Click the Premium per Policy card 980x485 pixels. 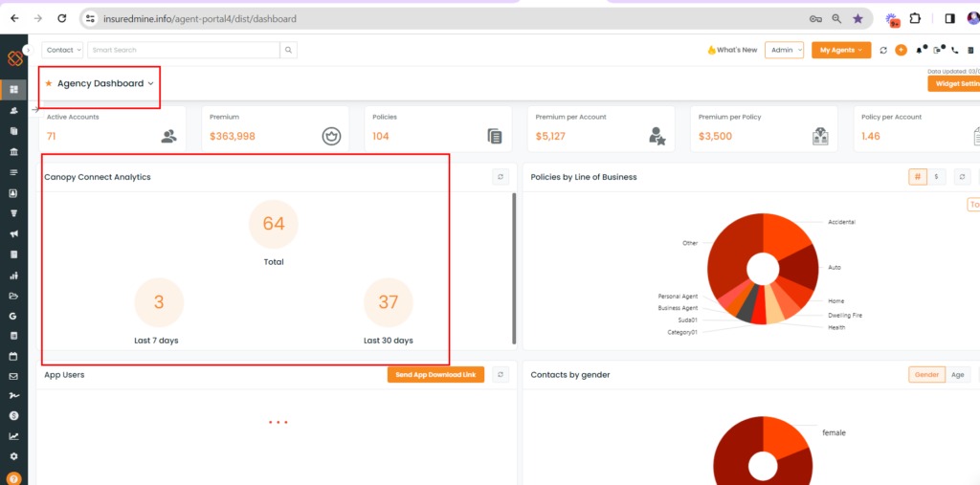(764, 129)
